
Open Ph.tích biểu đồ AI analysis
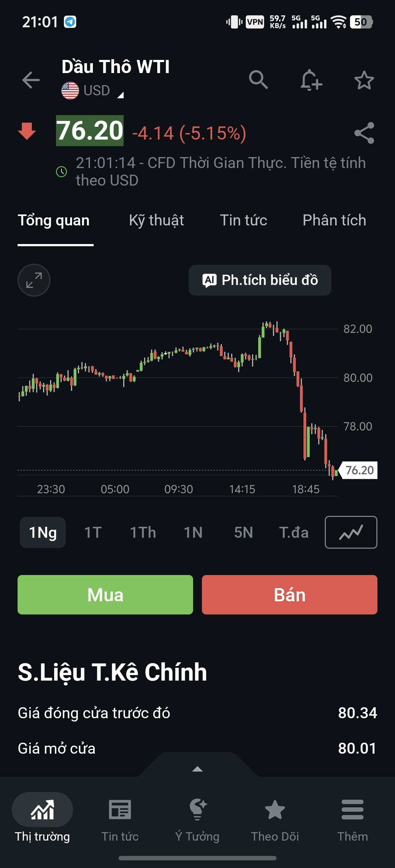click(x=260, y=280)
